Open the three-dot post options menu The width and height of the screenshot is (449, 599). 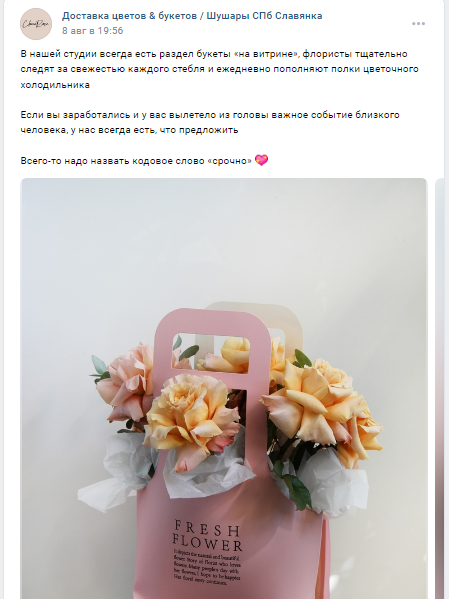418,24
